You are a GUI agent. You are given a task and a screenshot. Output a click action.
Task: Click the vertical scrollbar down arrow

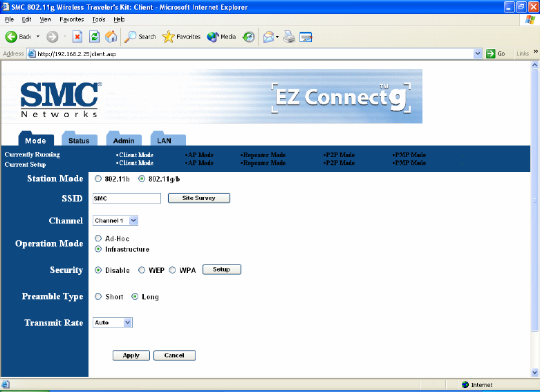[x=534, y=372]
